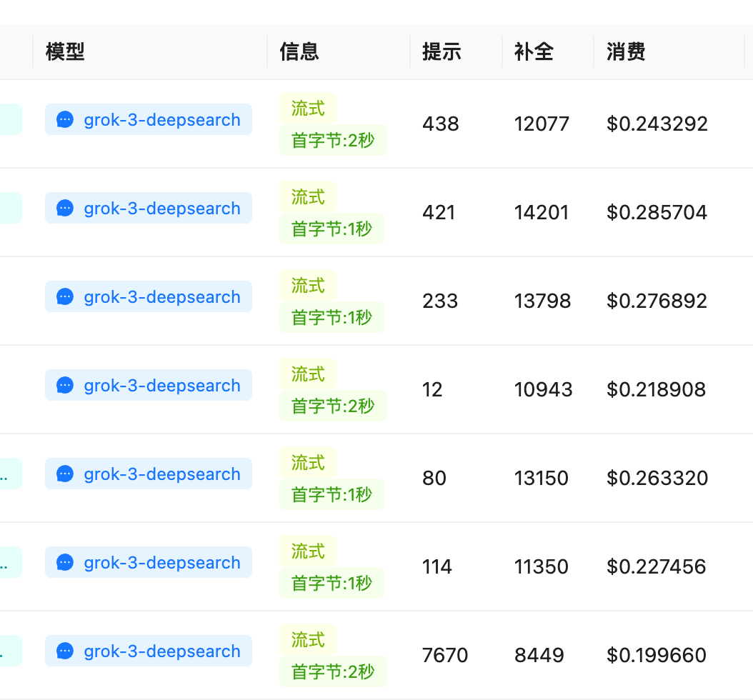Sort by the 提示 column header
The height and width of the screenshot is (700, 753).
(x=441, y=51)
